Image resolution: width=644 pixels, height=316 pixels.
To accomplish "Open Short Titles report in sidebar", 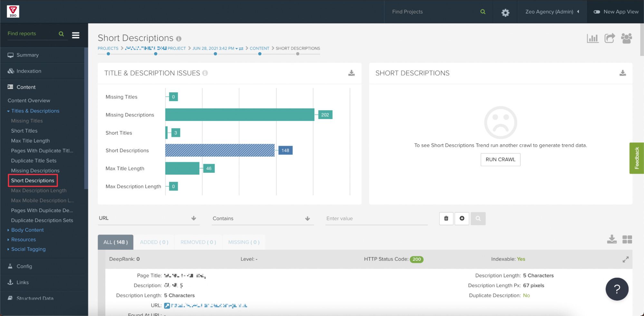I will [24, 131].
